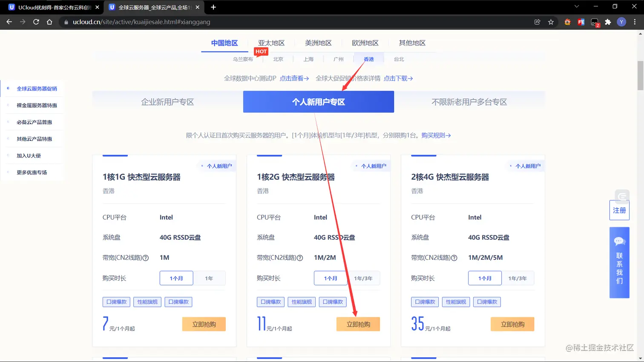Click the 注册 floating button
The image size is (644, 362).
pos(619,210)
